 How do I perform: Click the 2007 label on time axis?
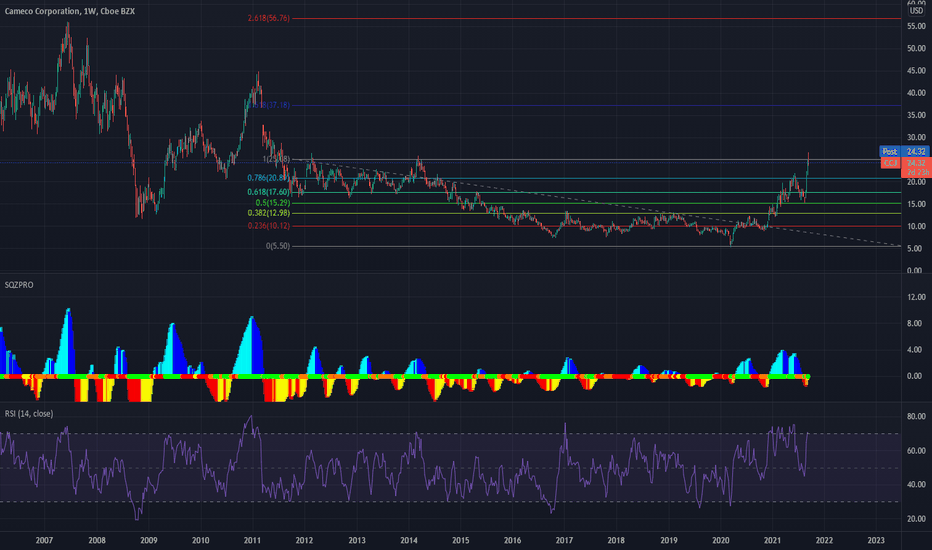[45, 540]
